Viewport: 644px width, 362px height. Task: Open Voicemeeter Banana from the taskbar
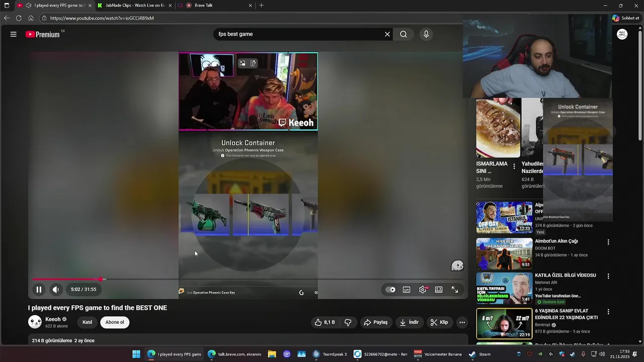tap(438, 354)
